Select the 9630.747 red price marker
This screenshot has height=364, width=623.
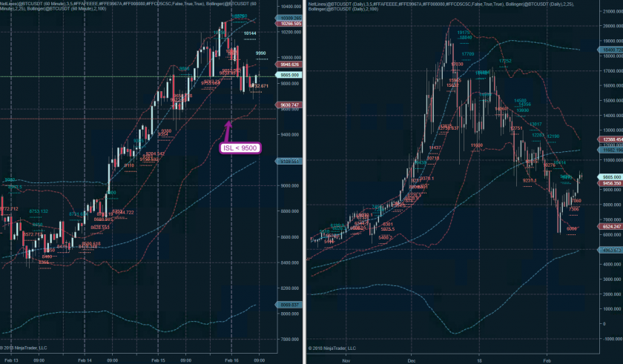289,105
